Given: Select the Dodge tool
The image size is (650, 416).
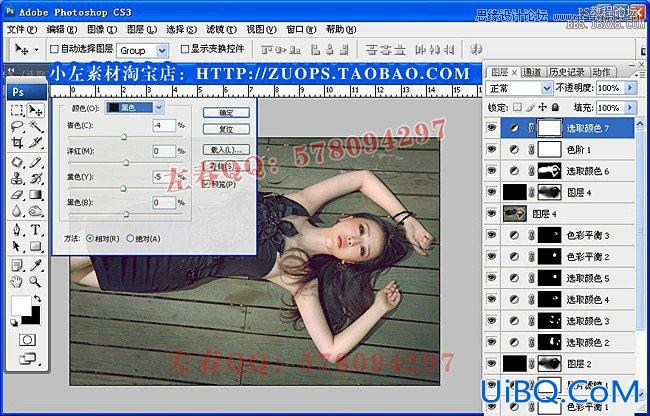Looking at the screenshot, I should [36, 211].
